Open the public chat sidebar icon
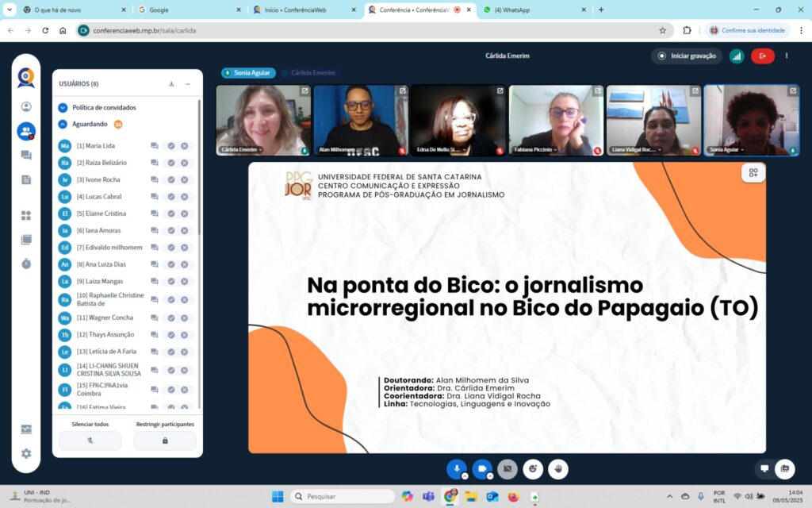This screenshot has width=812, height=508. 26,155
